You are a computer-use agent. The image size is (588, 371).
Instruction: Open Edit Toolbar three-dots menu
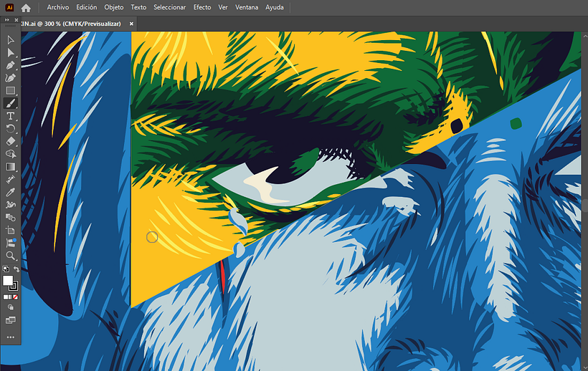(x=11, y=336)
